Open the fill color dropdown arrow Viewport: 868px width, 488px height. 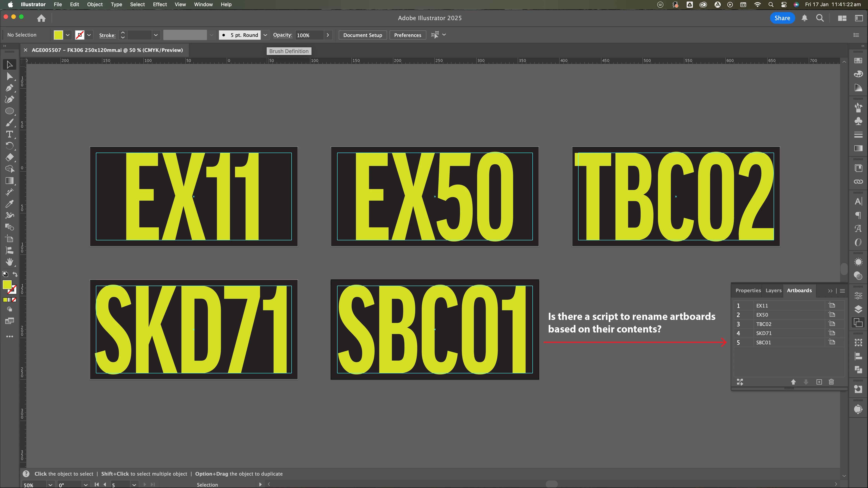pyautogui.click(x=68, y=35)
